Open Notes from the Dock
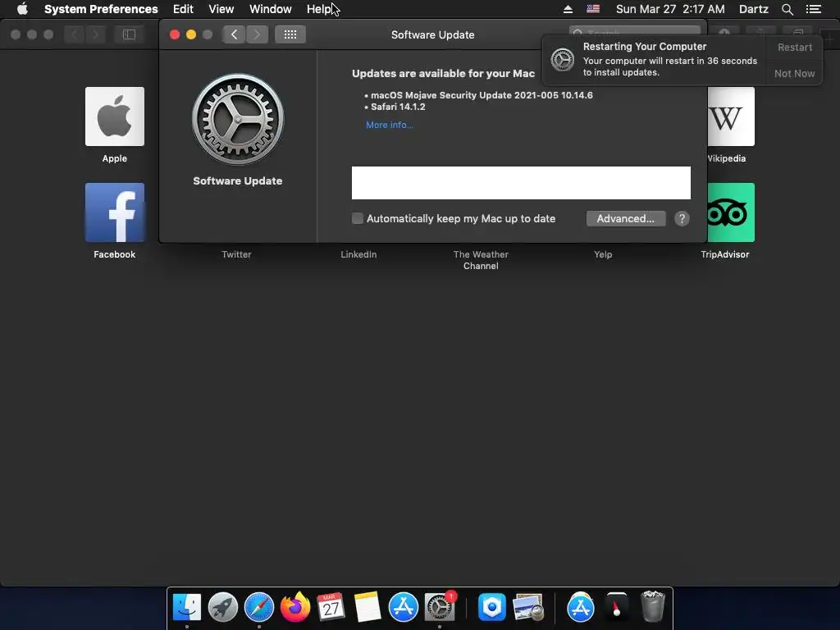 (367, 607)
